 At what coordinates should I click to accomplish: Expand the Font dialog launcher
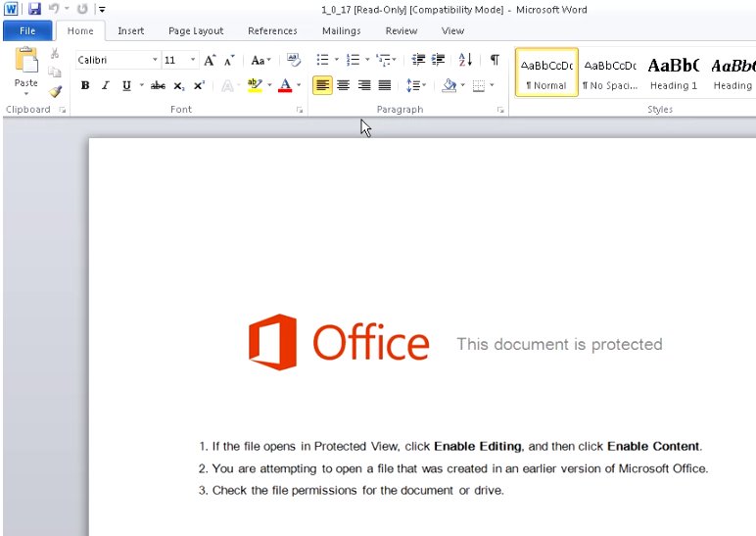[300, 110]
